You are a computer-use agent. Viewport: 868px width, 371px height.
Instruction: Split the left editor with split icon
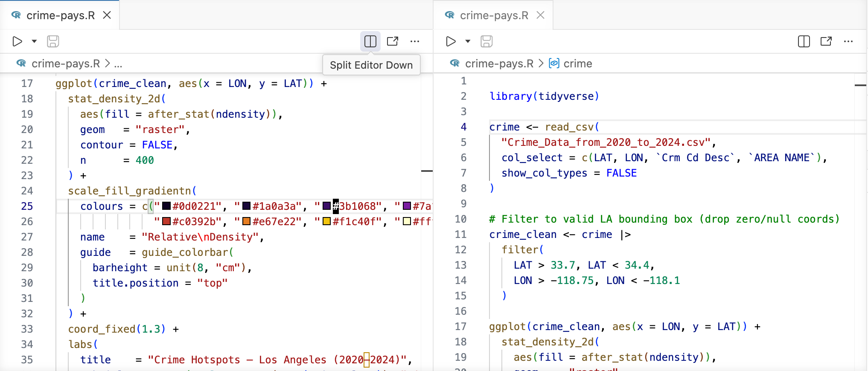click(x=370, y=41)
